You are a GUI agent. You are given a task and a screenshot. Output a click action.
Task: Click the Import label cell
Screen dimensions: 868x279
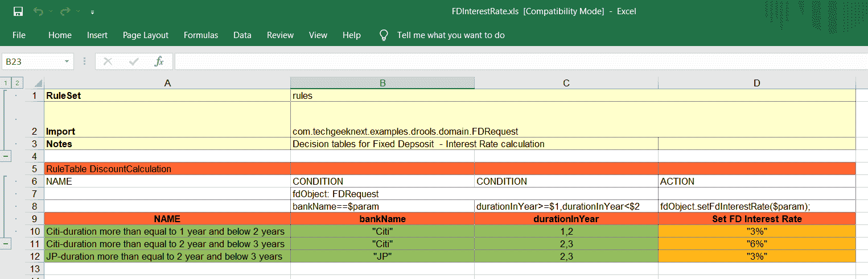(x=167, y=120)
